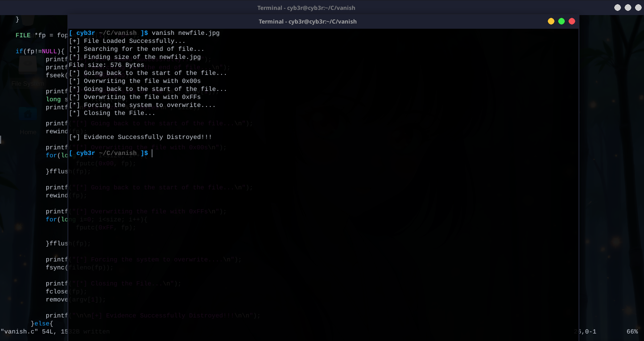Click 'Forcing the system to overwrite....' line

coord(142,105)
